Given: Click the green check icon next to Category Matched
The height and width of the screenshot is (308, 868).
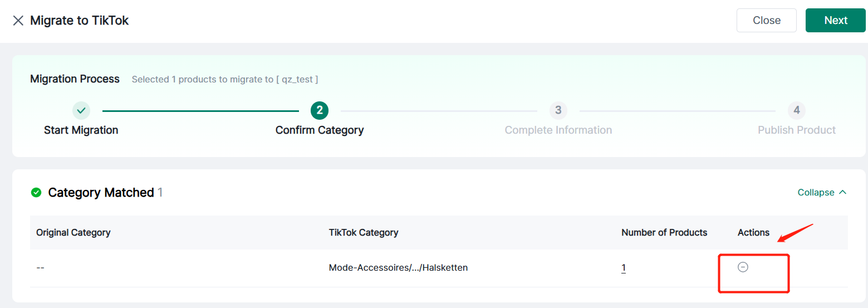Looking at the screenshot, I should pyautogui.click(x=36, y=193).
